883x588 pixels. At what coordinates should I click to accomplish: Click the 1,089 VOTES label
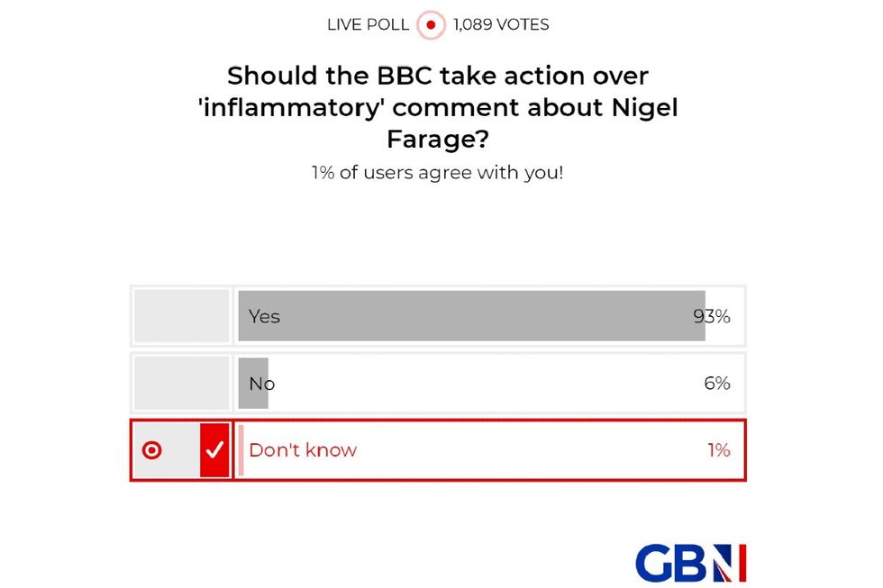500,24
